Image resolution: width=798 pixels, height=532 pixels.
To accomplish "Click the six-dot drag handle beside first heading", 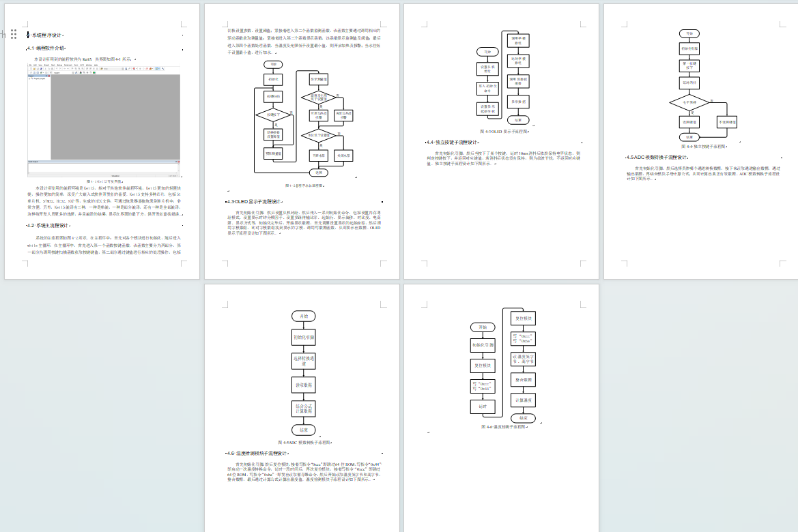I will pyautogui.click(x=14, y=34).
